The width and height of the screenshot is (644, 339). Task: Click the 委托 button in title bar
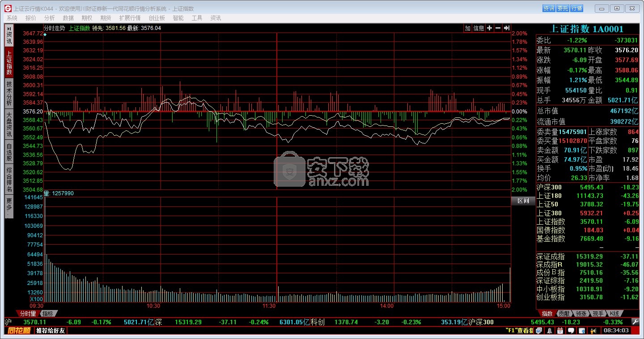[563, 8]
